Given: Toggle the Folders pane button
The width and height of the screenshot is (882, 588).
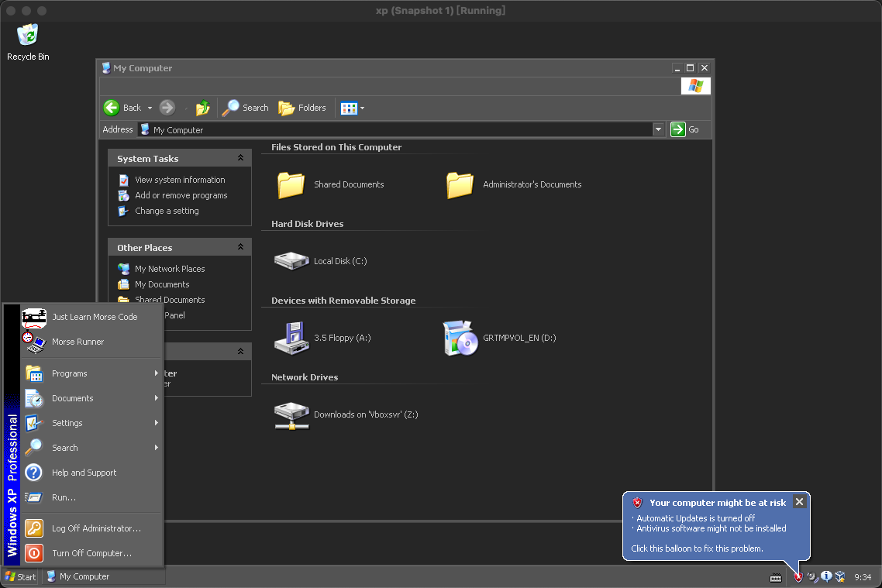Looking at the screenshot, I should point(302,108).
